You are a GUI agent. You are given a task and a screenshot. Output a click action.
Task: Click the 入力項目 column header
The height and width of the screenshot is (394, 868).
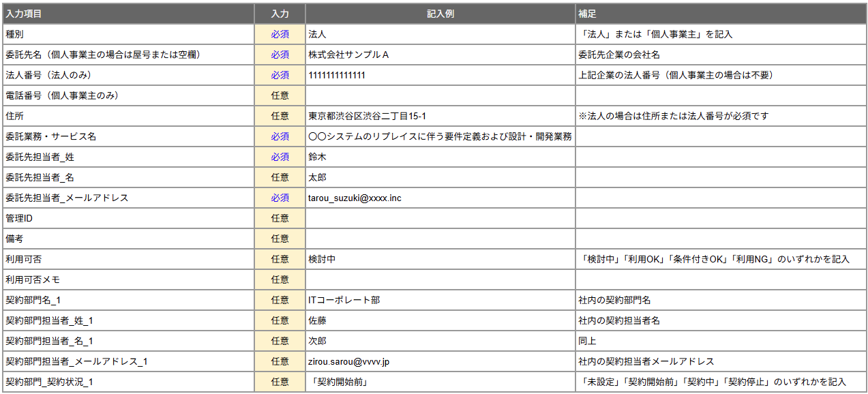(x=128, y=14)
